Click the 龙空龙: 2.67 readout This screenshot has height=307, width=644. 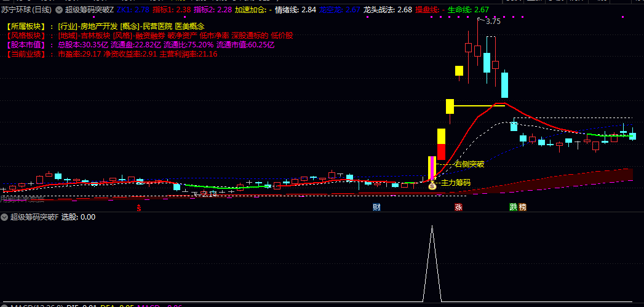(340, 9)
